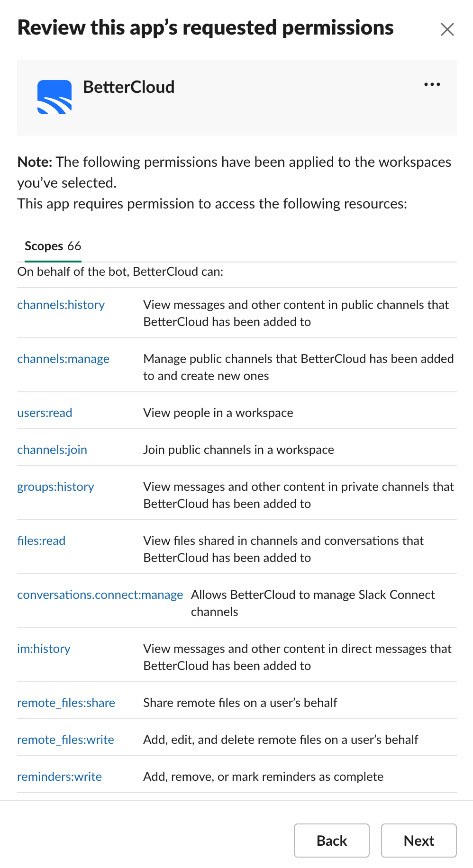473x868 pixels.
Task: Open the im:history scope link
Action: [44, 649]
